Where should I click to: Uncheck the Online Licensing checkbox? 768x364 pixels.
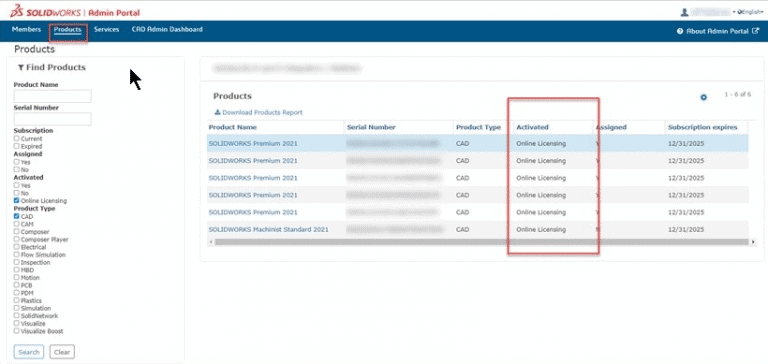point(17,200)
